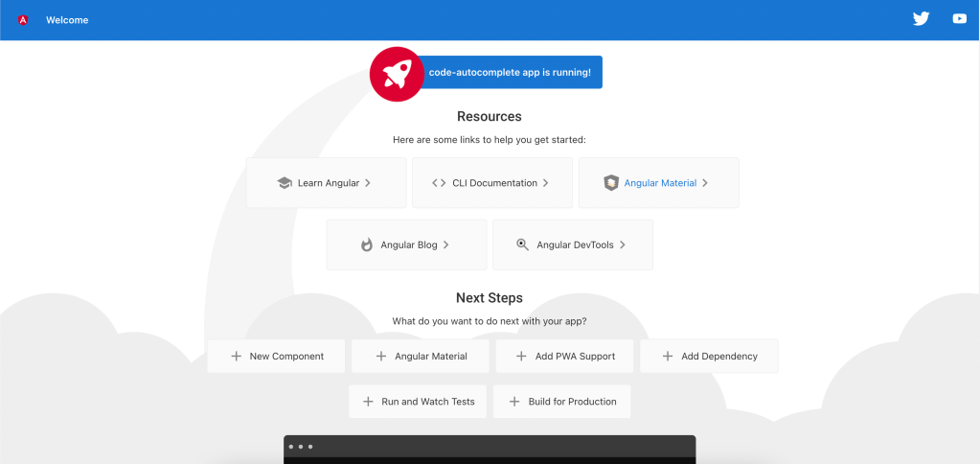The width and height of the screenshot is (980, 464).
Task: Open the Angular Material resource link
Action: pos(659,183)
